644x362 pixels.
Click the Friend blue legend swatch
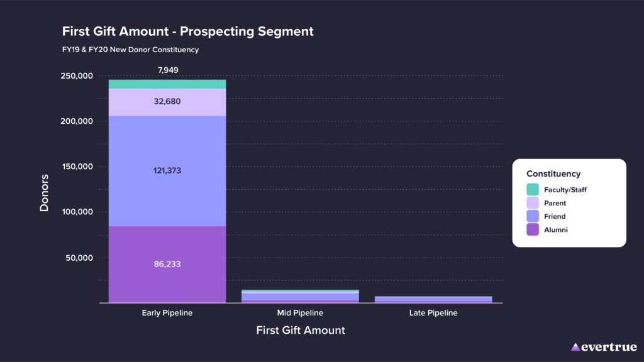tap(533, 216)
